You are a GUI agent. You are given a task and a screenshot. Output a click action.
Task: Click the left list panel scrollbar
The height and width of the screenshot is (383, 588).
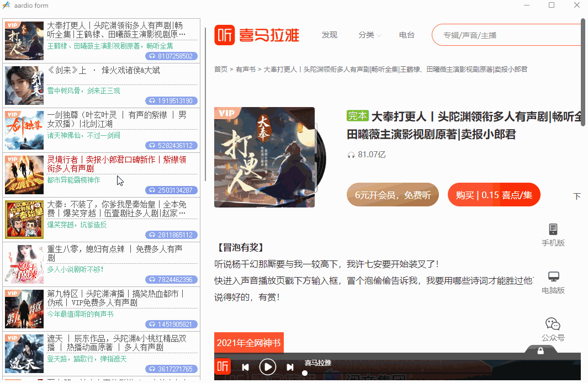tap(205, 104)
